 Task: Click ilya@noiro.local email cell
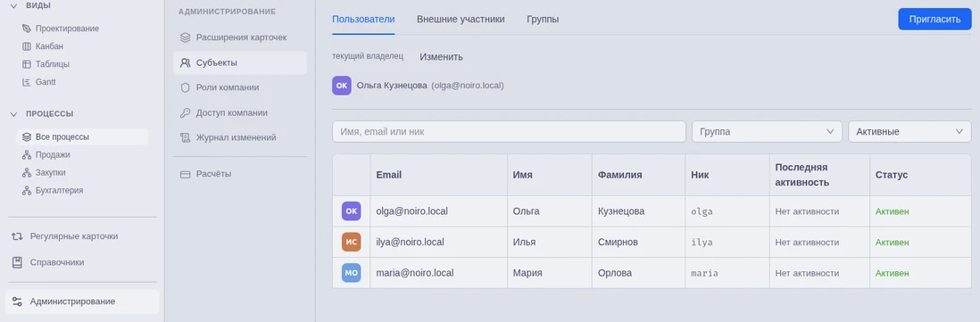438,242
